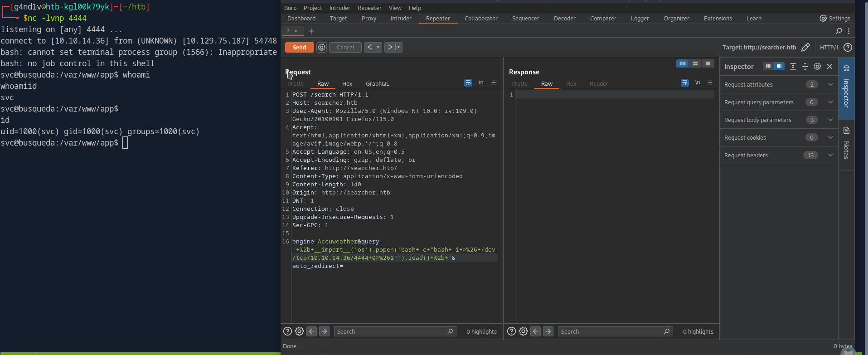Select Render view in Response pane
This screenshot has width=868, height=355.
[x=599, y=84]
